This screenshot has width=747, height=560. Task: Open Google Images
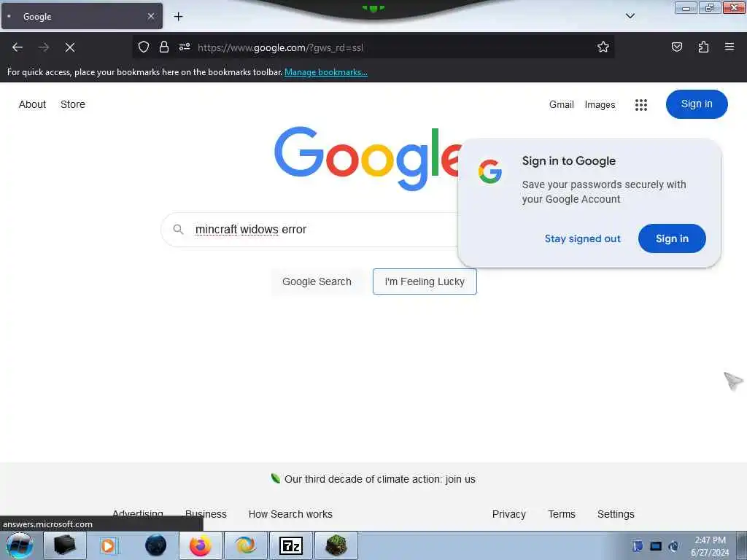click(x=600, y=105)
